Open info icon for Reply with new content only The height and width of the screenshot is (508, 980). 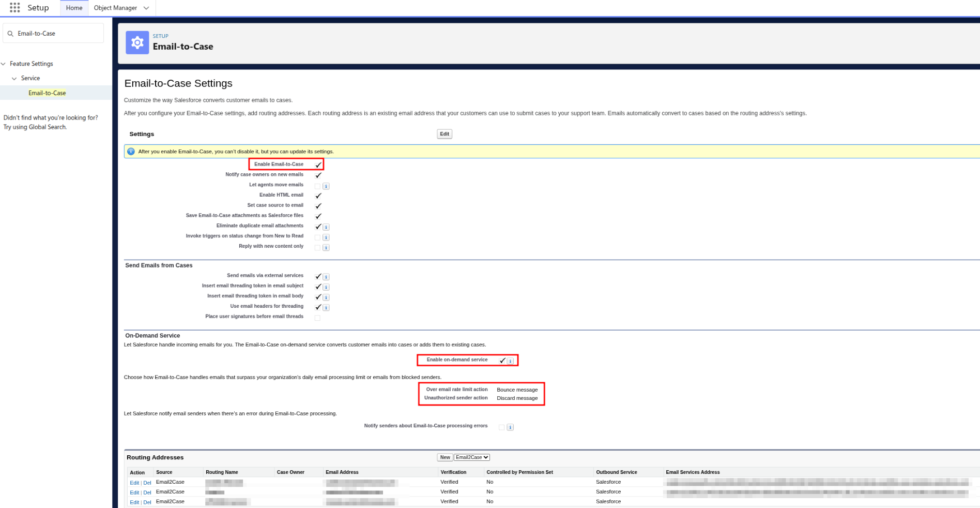326,248
